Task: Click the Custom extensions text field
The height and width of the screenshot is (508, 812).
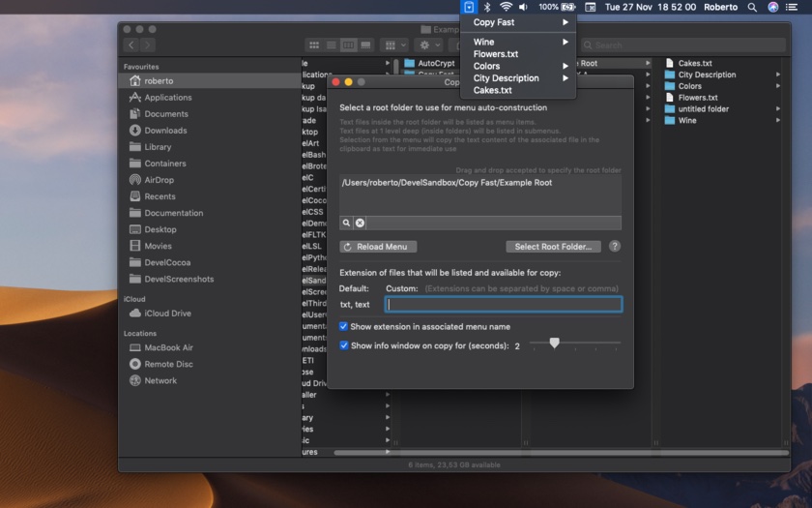Action: 504,304
